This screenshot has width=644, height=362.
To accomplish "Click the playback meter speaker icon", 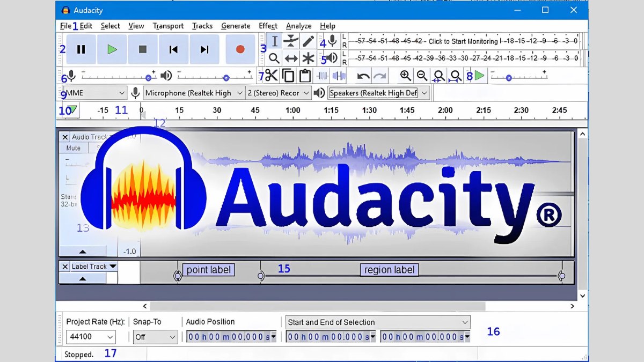I will click(x=332, y=58).
